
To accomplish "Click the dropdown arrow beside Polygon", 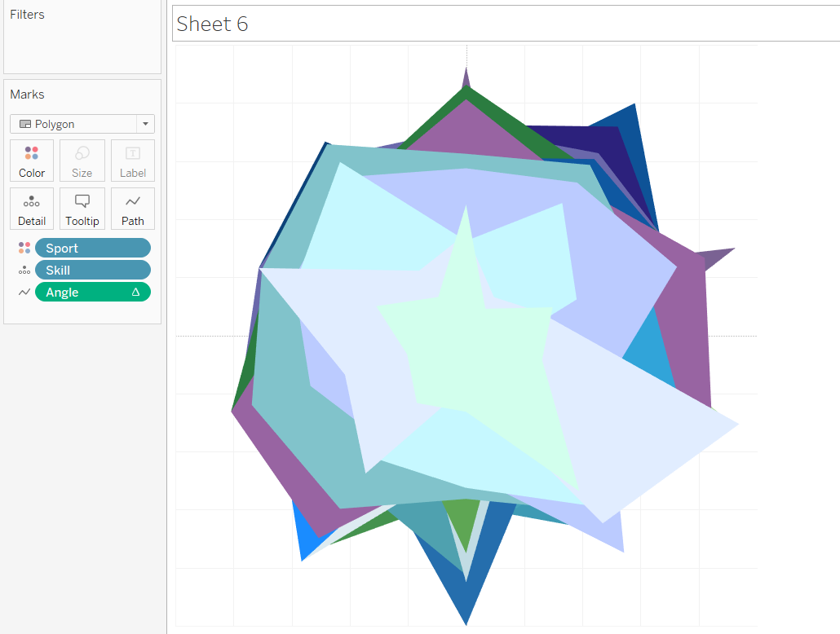I will coord(145,124).
